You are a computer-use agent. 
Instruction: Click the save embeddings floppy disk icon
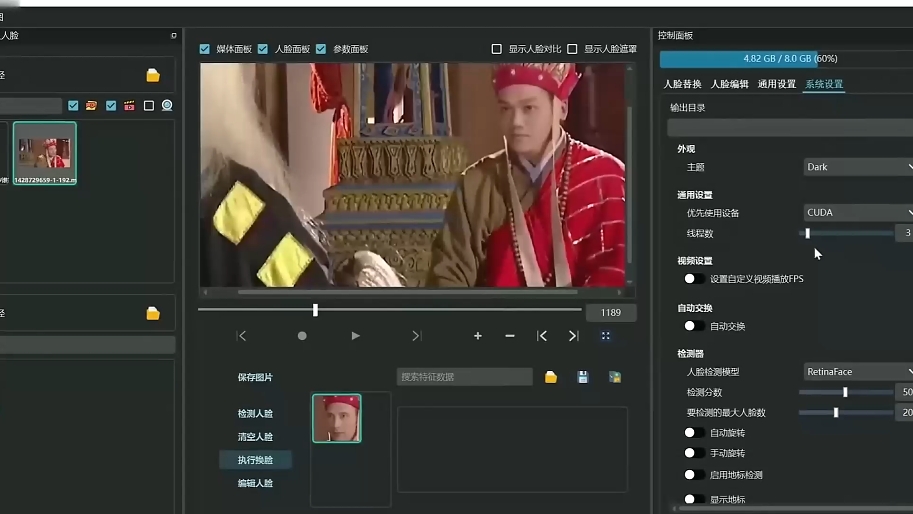583,377
